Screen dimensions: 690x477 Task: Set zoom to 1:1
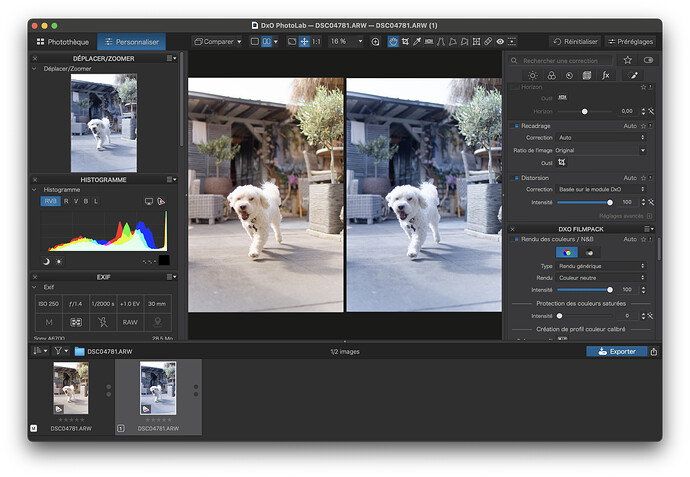tap(316, 41)
